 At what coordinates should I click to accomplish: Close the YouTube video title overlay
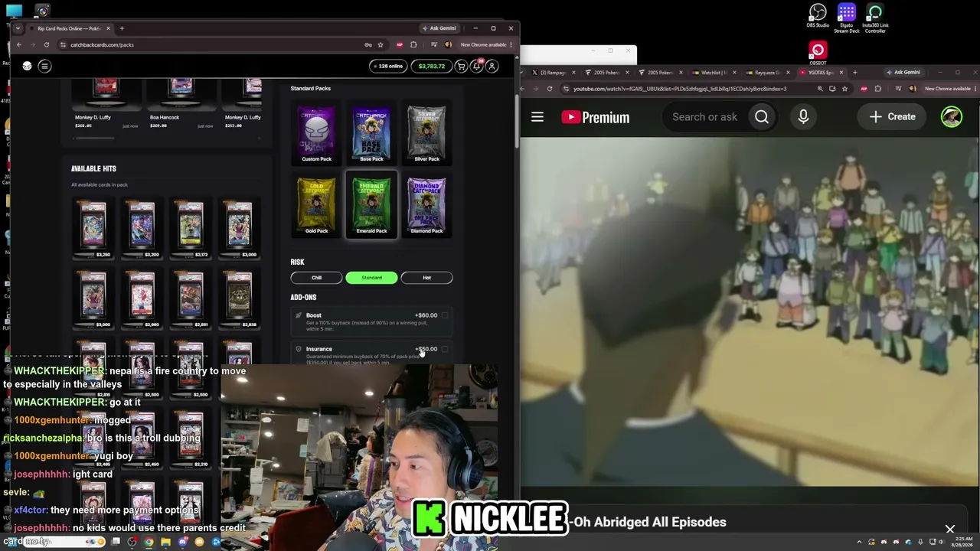950,529
